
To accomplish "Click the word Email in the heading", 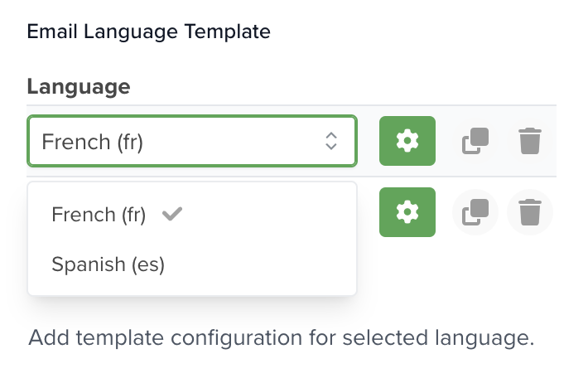I will point(52,31).
